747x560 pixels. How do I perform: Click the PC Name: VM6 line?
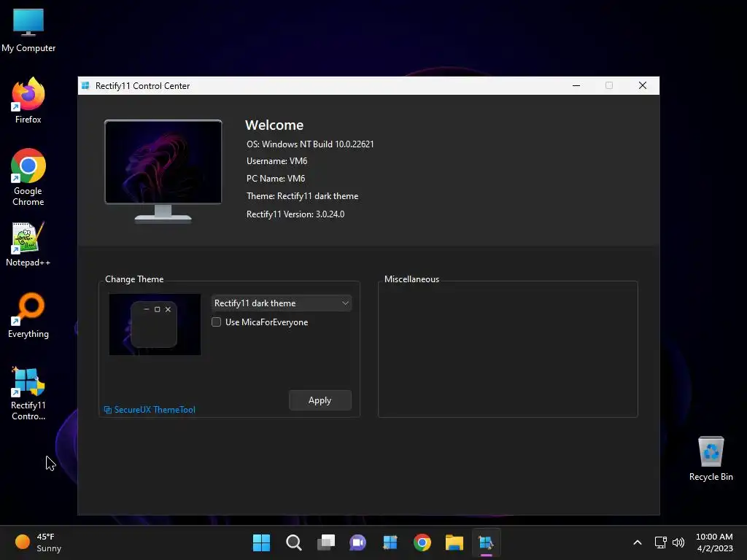(276, 179)
